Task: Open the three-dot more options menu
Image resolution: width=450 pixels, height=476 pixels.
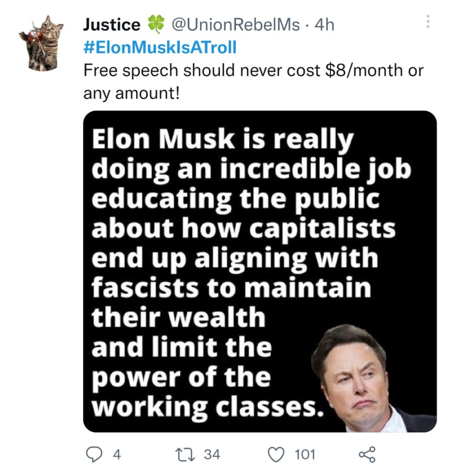Action: pyautogui.click(x=428, y=21)
